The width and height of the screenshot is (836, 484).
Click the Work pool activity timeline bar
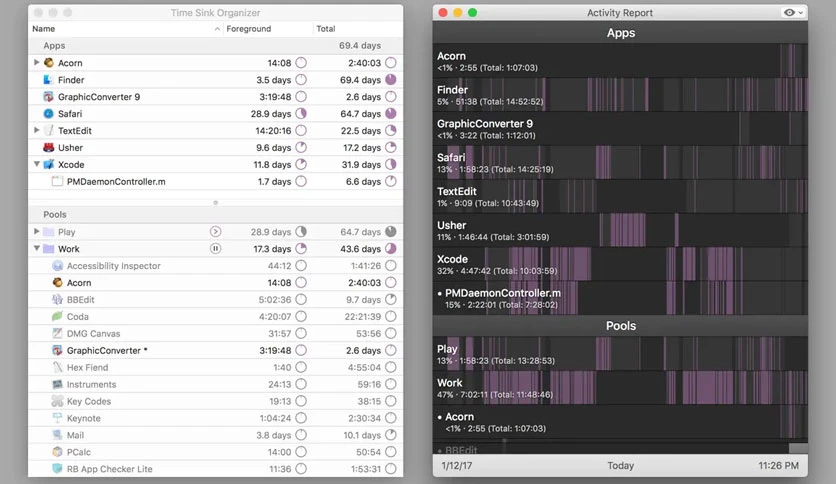(620, 388)
